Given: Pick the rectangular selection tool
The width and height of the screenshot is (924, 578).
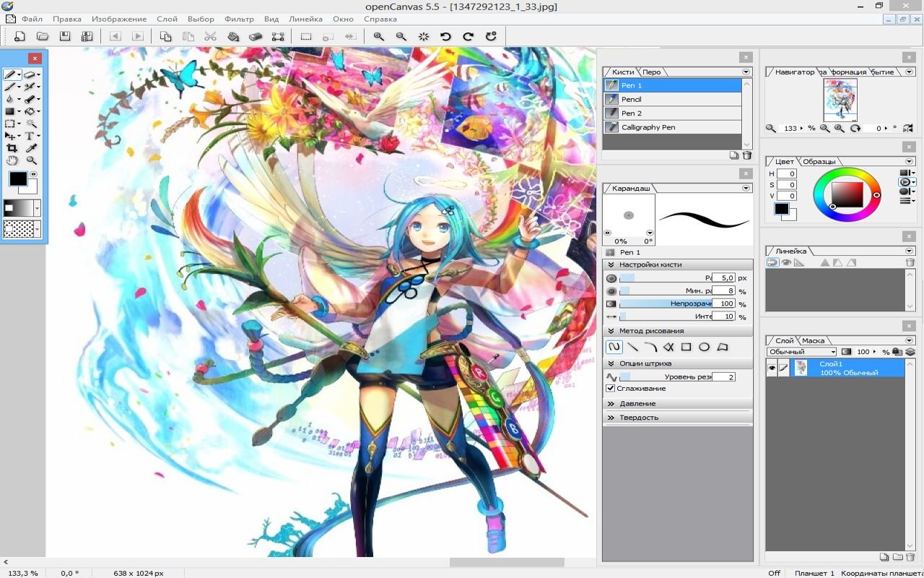Looking at the screenshot, I should 10,124.
